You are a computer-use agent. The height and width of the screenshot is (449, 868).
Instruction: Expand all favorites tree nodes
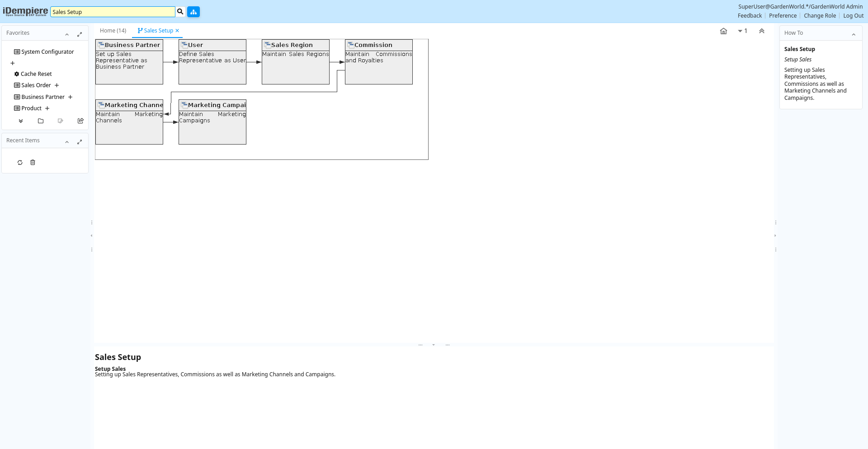click(21, 121)
